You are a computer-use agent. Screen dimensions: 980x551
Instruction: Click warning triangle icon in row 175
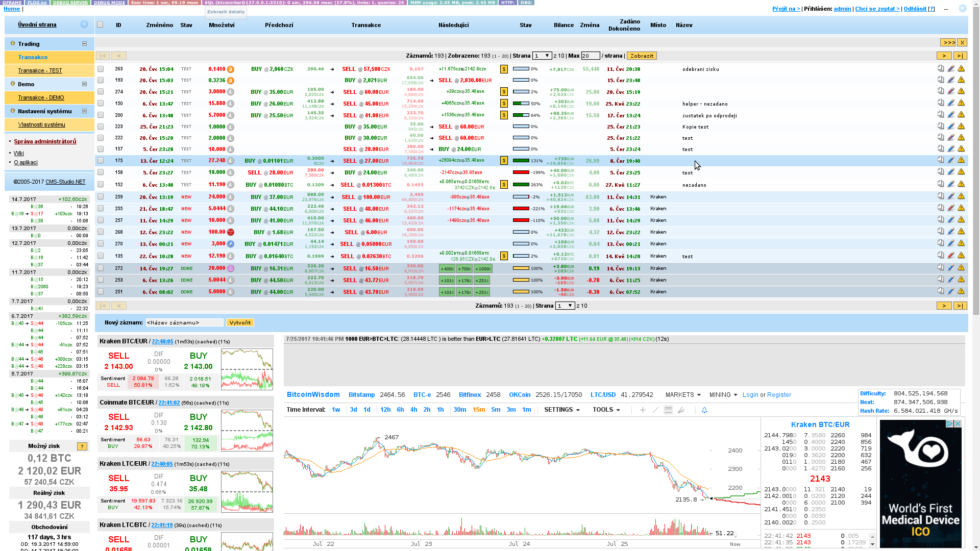point(961,160)
